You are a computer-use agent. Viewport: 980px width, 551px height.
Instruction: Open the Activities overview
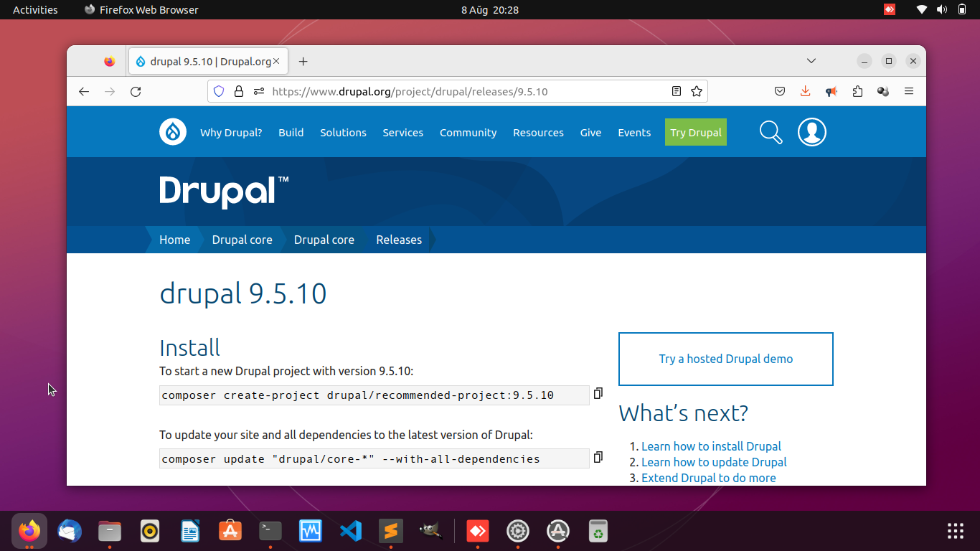coord(35,9)
